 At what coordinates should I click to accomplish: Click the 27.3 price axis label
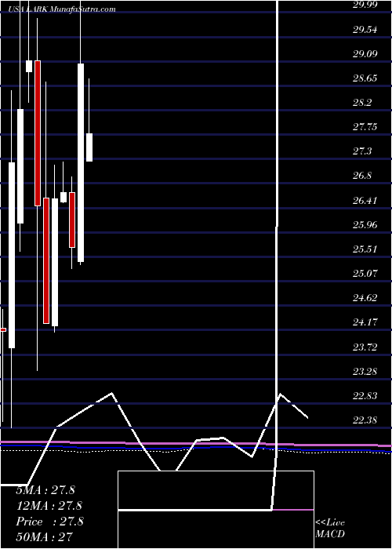(362, 151)
